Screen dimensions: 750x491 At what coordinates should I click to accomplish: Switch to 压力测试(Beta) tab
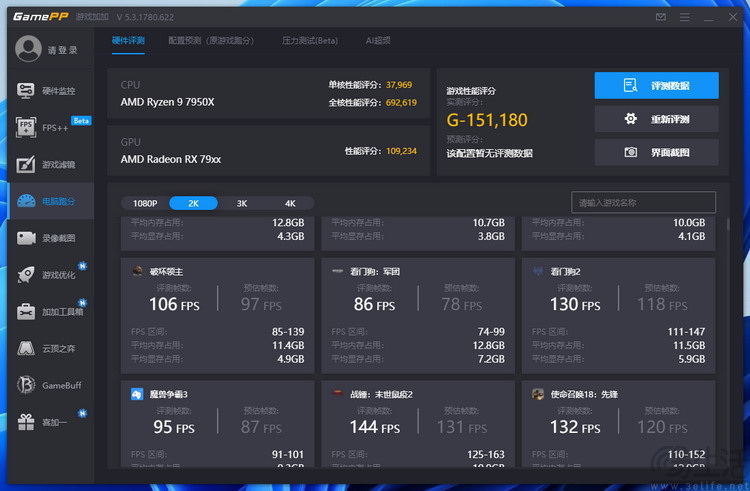[x=310, y=41]
